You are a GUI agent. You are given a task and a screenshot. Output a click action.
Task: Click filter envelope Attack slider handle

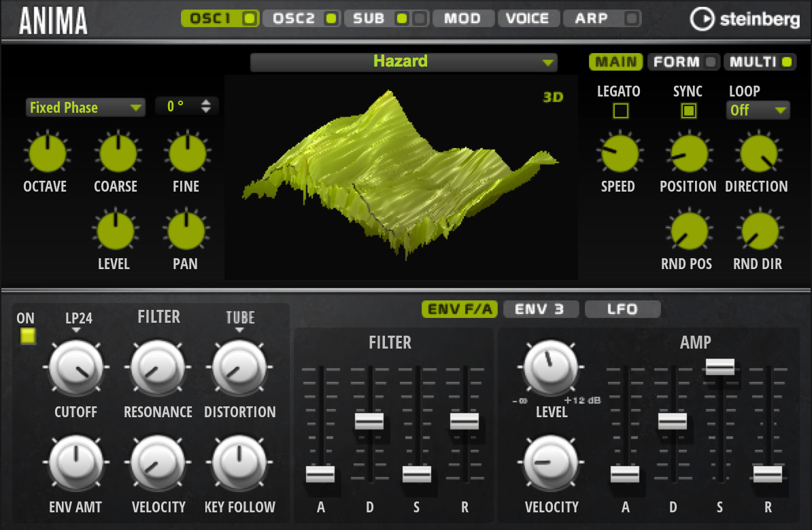tap(320, 474)
